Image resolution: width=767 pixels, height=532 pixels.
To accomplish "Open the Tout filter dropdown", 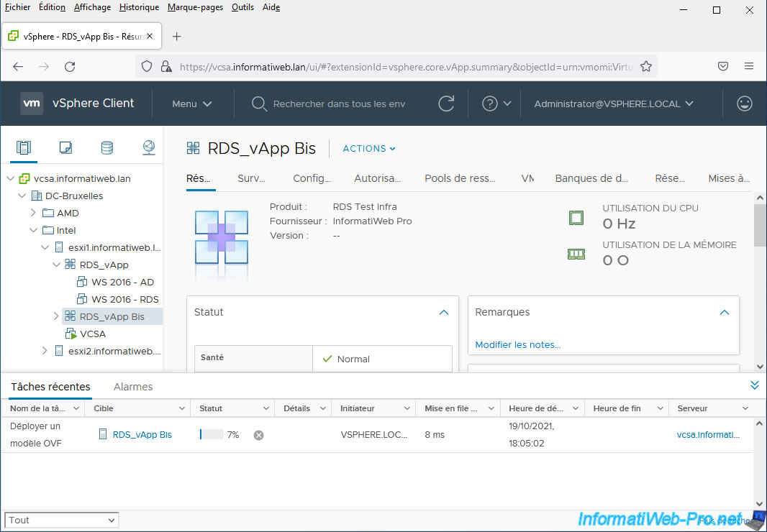I will pos(62,520).
